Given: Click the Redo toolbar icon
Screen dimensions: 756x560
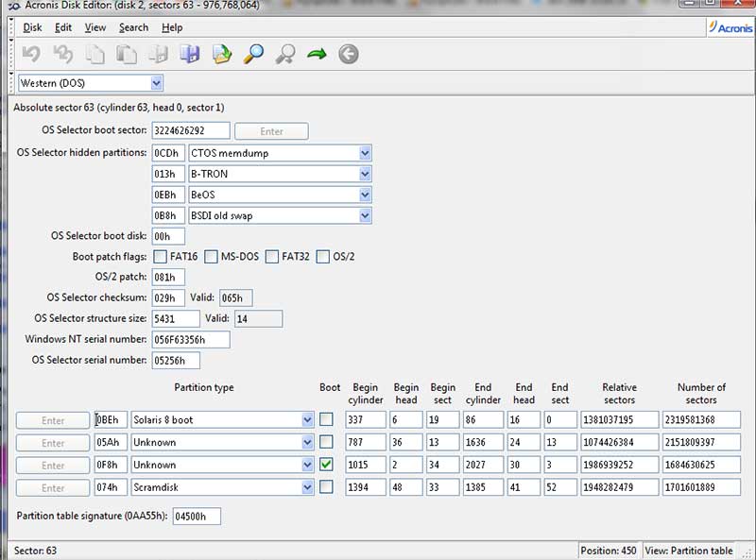Looking at the screenshot, I should pos(63,54).
